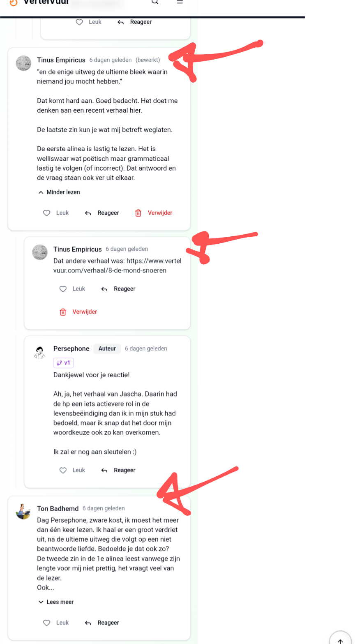Open the search icon in the header
Viewport: 355px width, 644px height.
coord(155,2)
